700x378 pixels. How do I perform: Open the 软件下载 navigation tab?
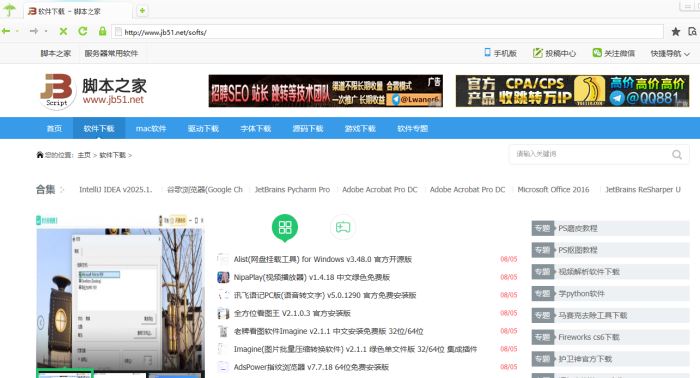click(99, 129)
